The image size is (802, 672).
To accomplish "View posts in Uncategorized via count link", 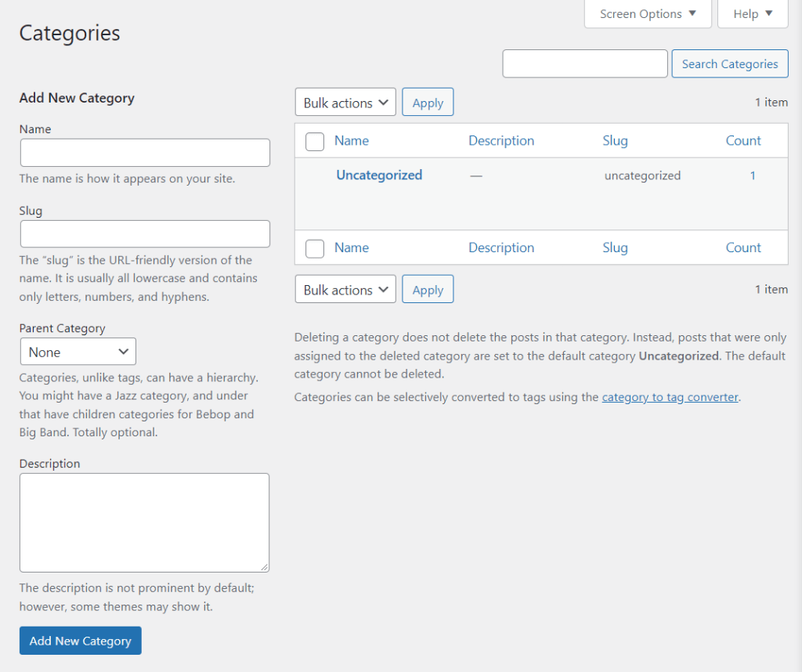I will (753, 175).
